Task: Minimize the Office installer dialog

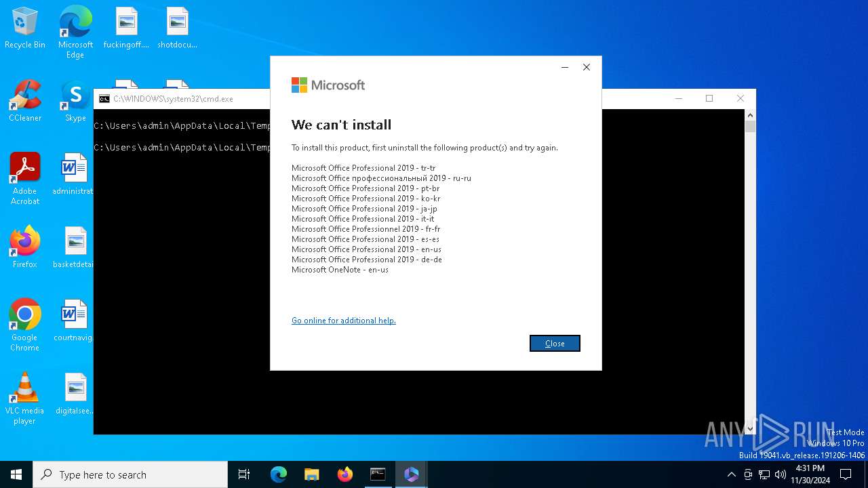Action: tap(565, 67)
